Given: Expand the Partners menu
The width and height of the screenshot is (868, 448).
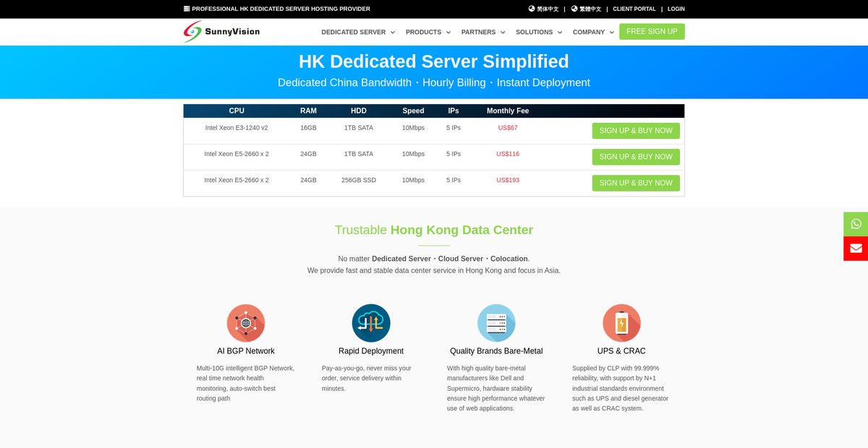Looking at the screenshot, I should pos(483,32).
